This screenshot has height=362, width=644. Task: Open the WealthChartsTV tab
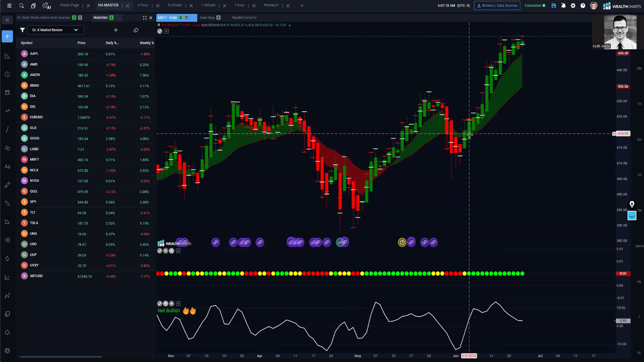tap(244, 18)
